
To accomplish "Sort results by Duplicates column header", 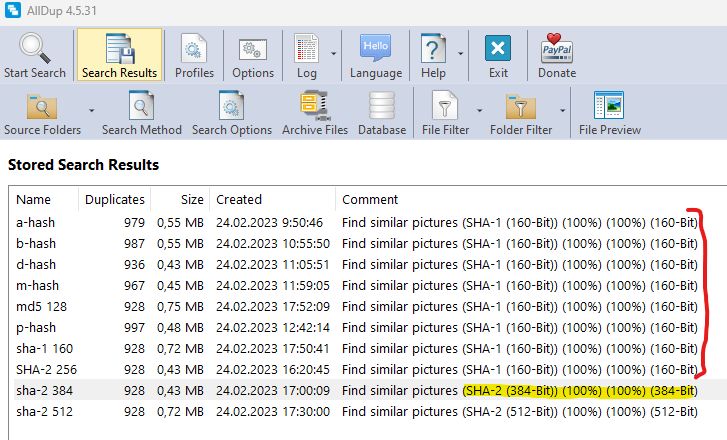I will [x=114, y=199].
